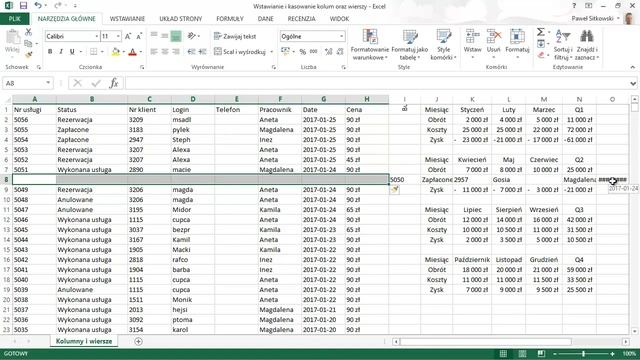Click the Cut scissors icon
Image resolution: width=640 pixels, height=360 pixels.
(28, 32)
